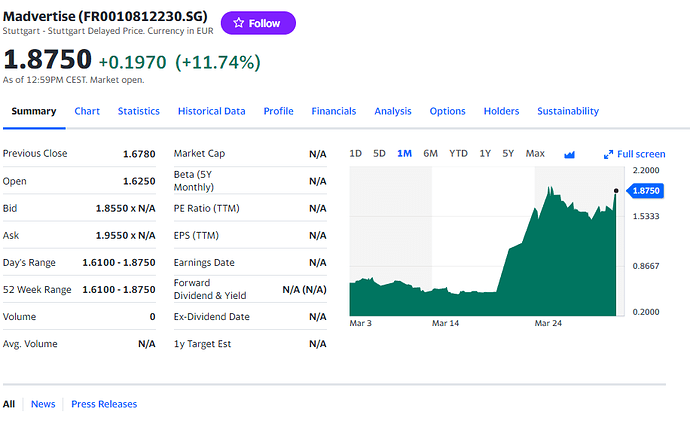Go to the Historical Data tab
This screenshot has height=430, width=690.
[212, 111]
